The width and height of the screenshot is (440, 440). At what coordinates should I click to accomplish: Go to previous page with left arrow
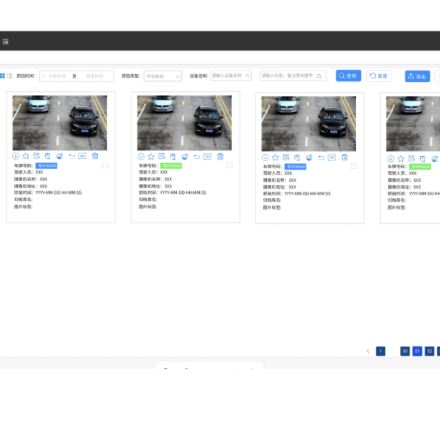[368, 351]
